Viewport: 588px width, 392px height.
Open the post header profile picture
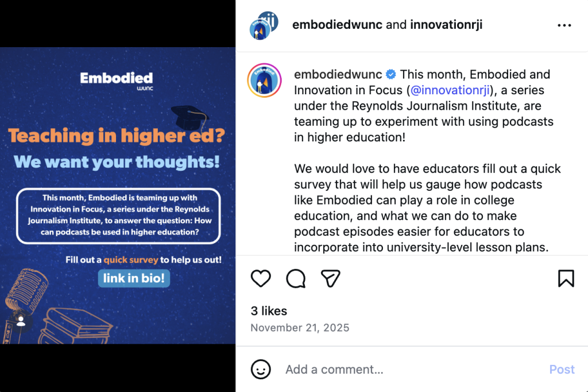click(x=264, y=25)
